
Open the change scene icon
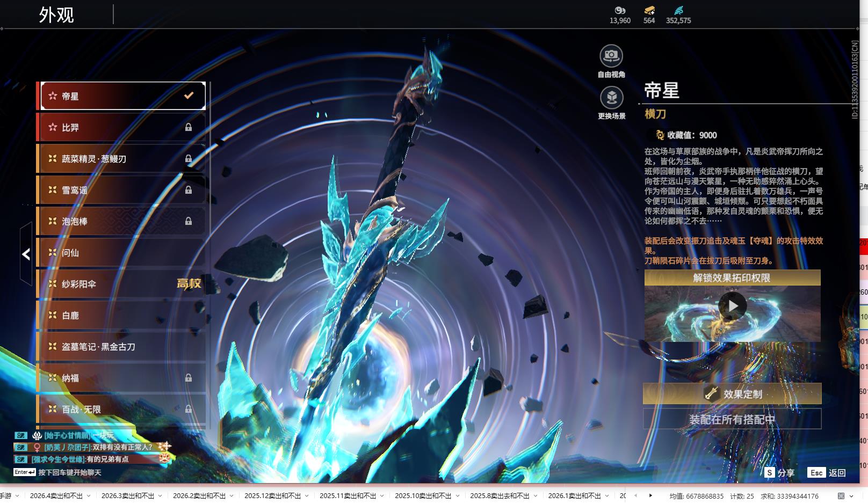coord(611,98)
